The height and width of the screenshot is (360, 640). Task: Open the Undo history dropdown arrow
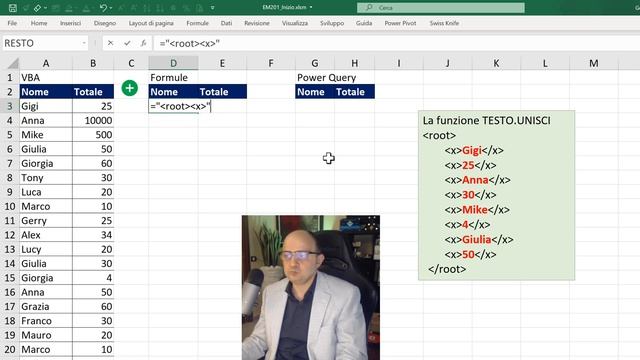pyautogui.click(x=111, y=8)
